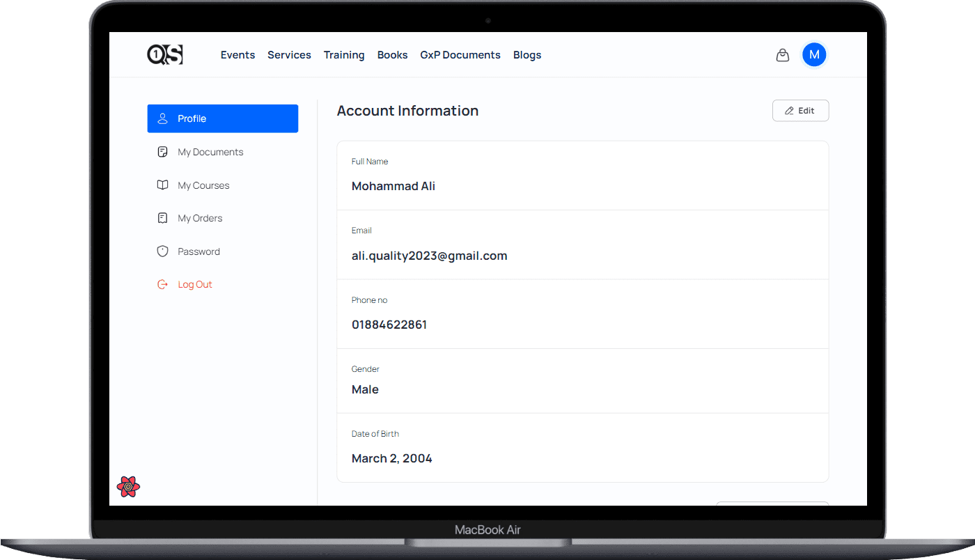The height and width of the screenshot is (560, 975).
Task: Click the Log Out arrow icon
Action: (162, 284)
